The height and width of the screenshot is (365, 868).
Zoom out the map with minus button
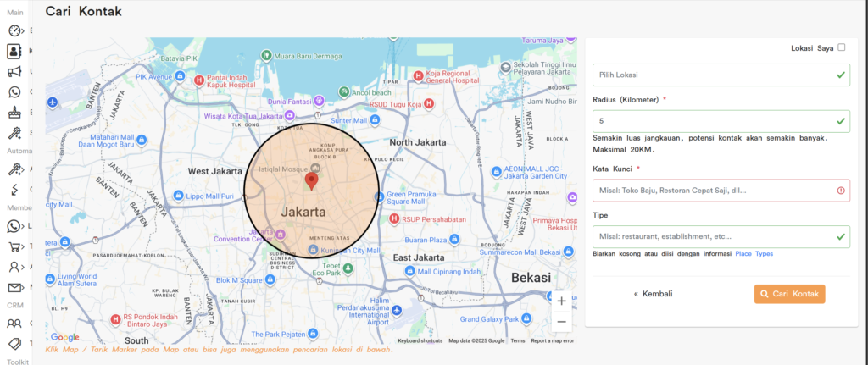coord(560,322)
